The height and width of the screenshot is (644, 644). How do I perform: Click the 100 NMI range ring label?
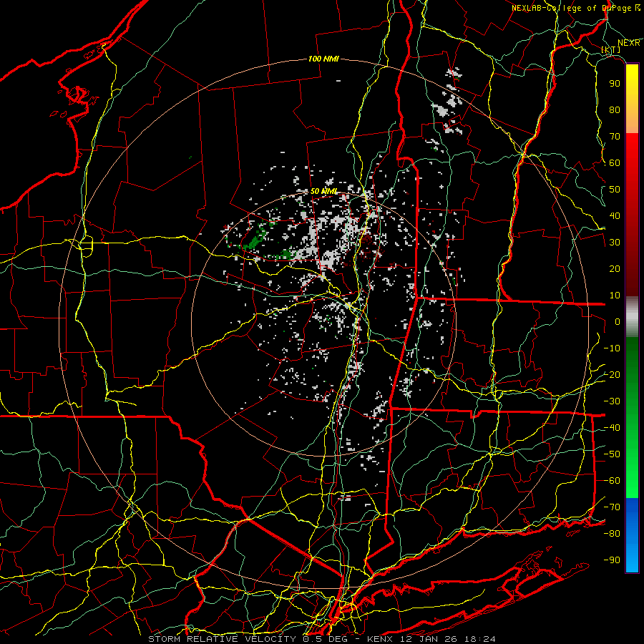point(323,59)
